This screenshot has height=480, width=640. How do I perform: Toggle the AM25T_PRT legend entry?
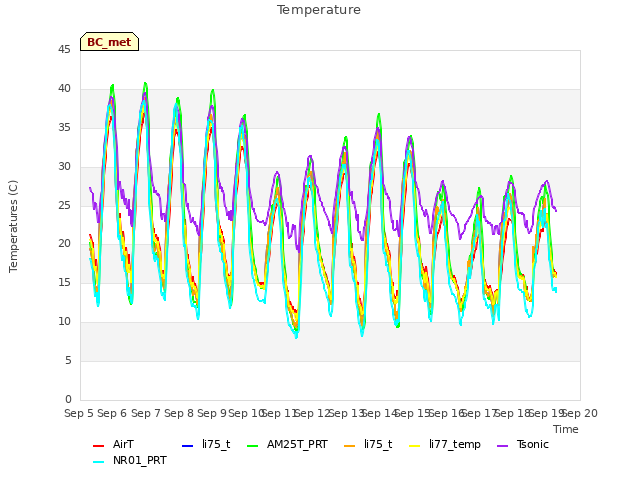287,444
